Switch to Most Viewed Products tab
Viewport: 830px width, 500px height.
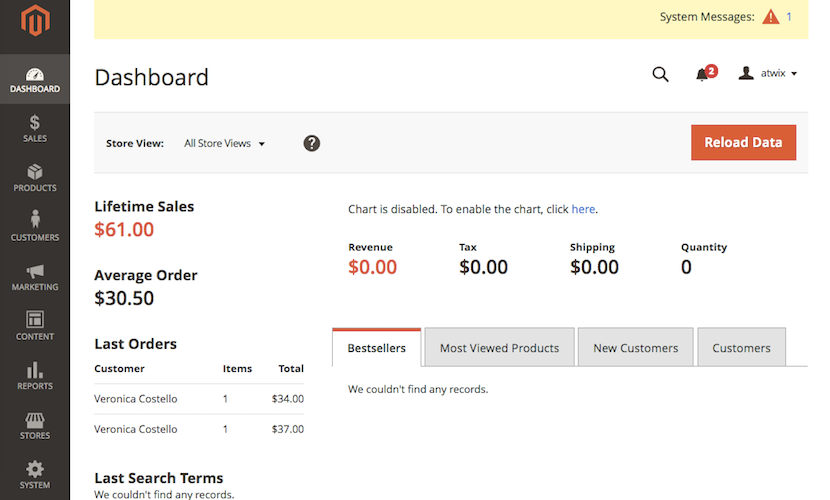[x=499, y=348]
